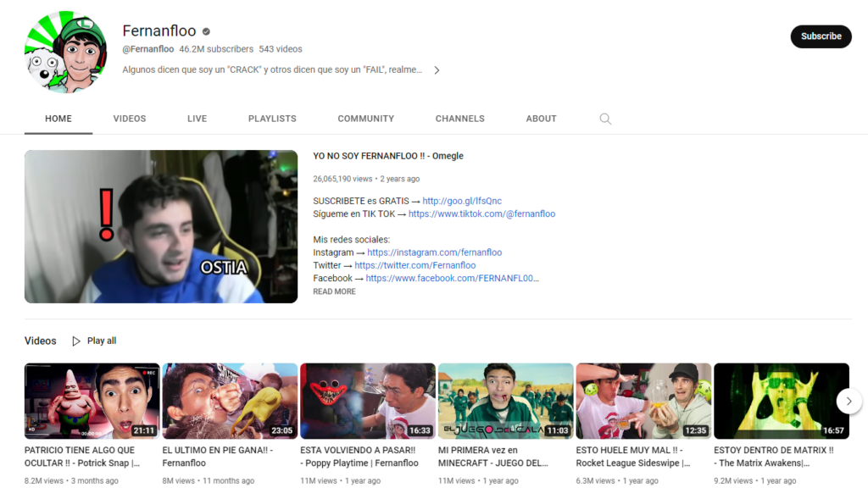Viewport: 868px width, 499px height.
Task: Click the Play all triangle icon
Action: (76, 341)
